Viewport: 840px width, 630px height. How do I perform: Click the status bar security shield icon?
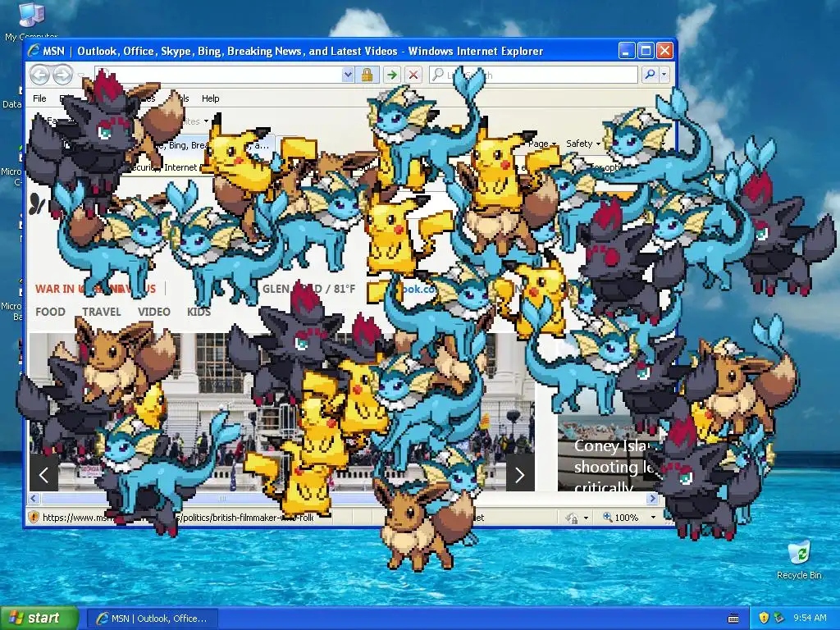click(x=33, y=517)
